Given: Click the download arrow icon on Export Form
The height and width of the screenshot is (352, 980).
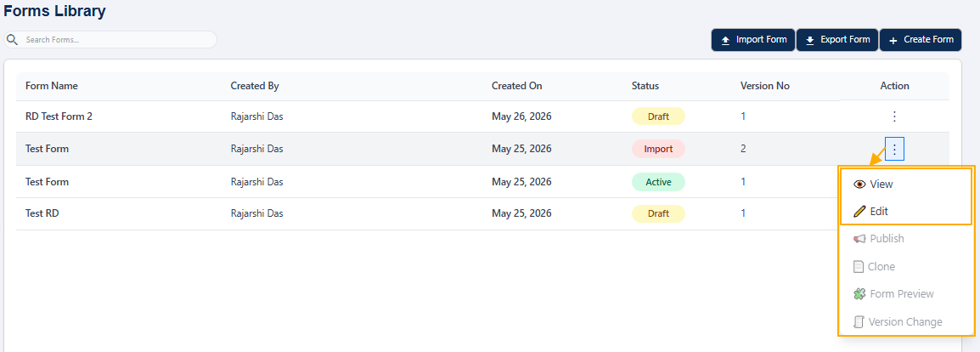Looking at the screenshot, I should coord(810,40).
